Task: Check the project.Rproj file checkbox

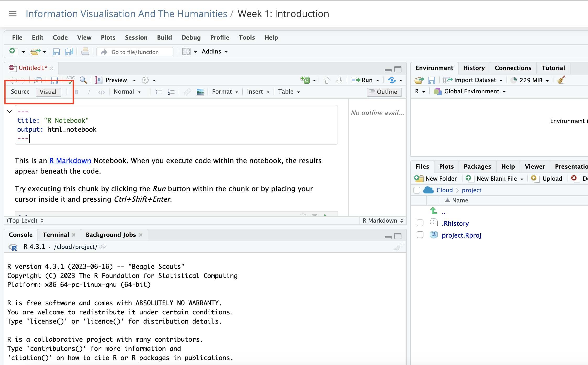Action: click(420, 235)
